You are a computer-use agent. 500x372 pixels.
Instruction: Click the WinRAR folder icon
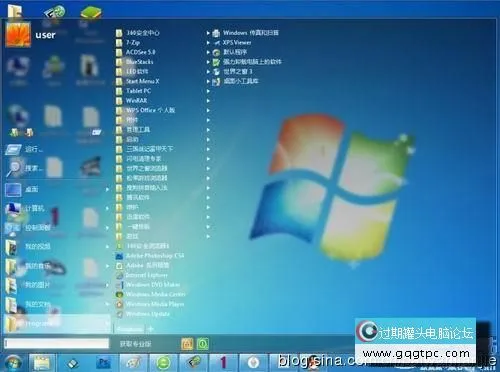click(x=119, y=100)
